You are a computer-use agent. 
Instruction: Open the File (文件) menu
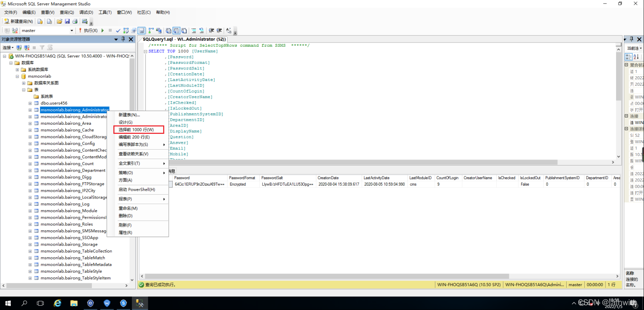pyautogui.click(x=11, y=12)
